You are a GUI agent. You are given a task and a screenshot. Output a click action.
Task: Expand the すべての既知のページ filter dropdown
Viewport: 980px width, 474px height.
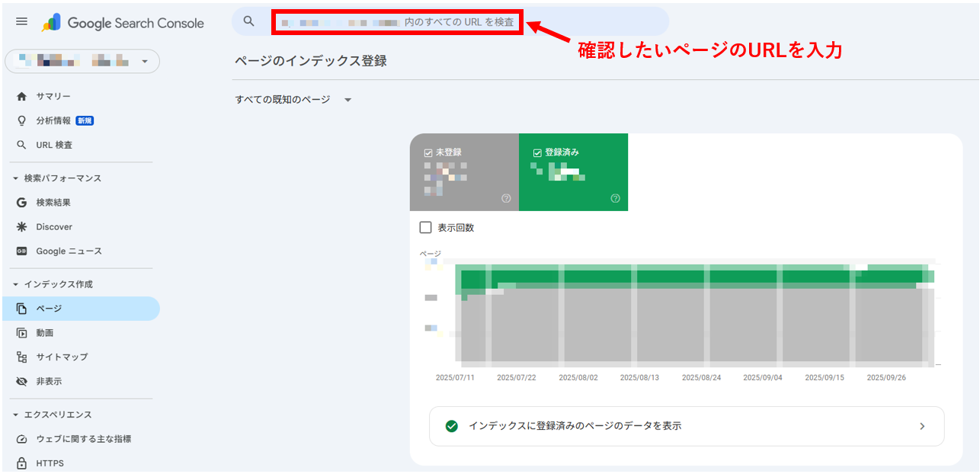pyautogui.click(x=347, y=100)
